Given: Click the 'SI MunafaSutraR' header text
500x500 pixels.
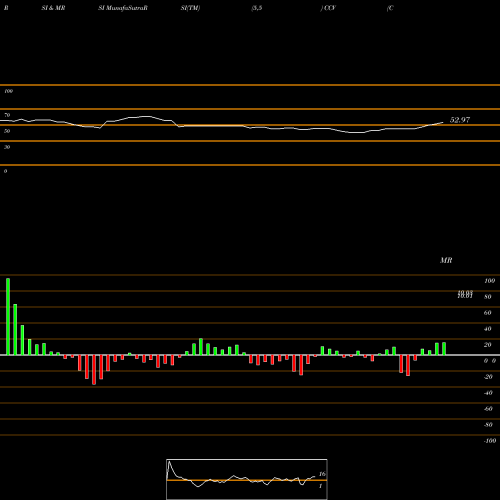Looking at the screenshot, I should click(x=123, y=8).
